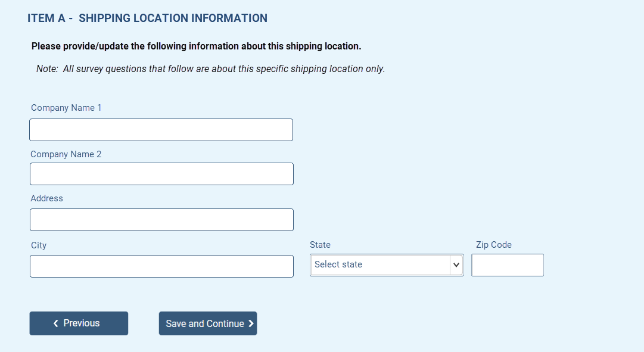Click the Company Name 2 label
This screenshot has width=644, height=352.
[66, 154]
